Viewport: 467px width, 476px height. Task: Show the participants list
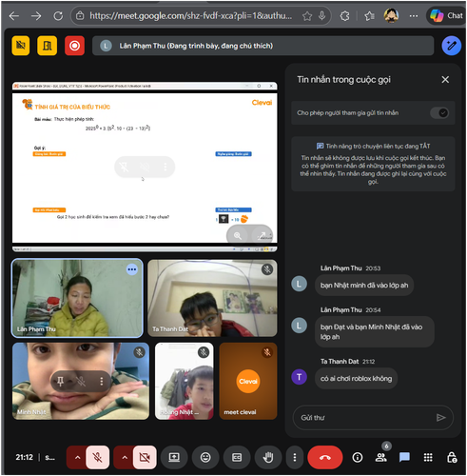[380, 457]
